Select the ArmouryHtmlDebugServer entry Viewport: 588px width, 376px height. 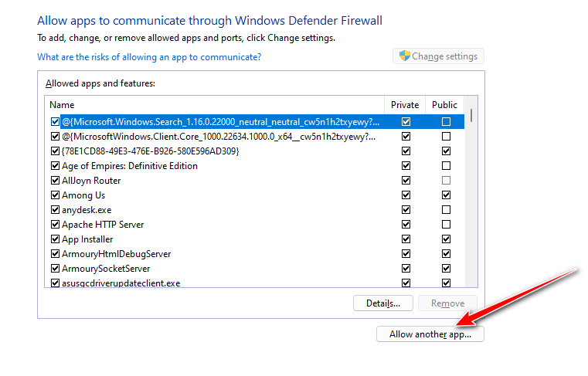(116, 254)
